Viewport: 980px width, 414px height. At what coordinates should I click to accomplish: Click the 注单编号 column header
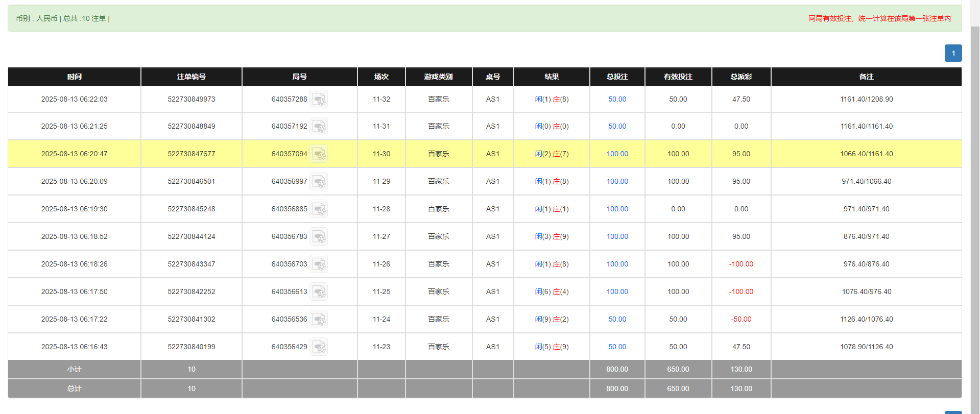click(192, 77)
